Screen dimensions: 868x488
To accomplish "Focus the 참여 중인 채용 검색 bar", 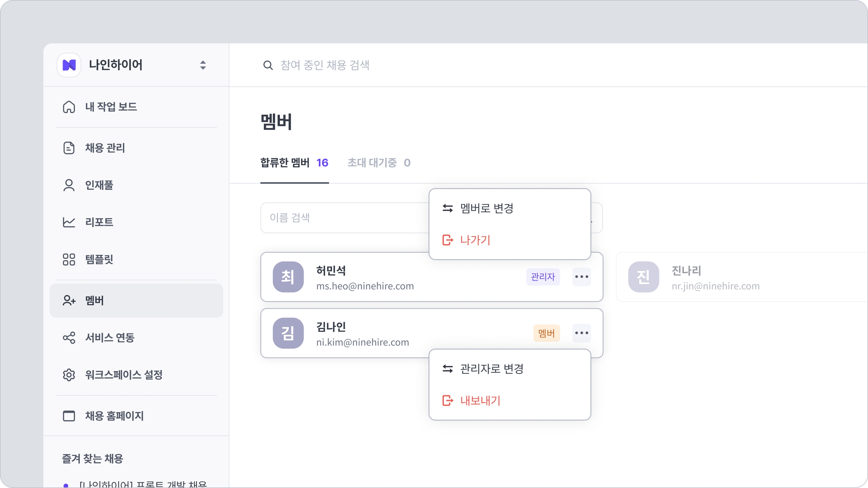I will (x=325, y=66).
